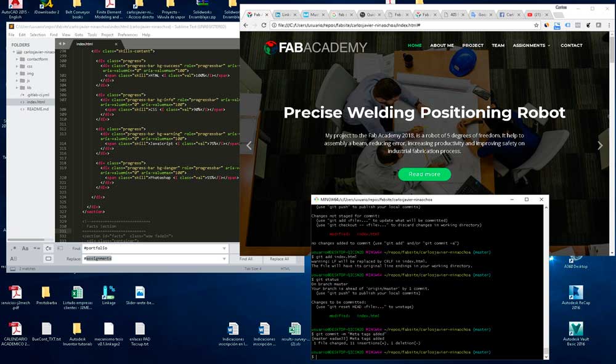616x364 pixels.
Task: Select the mecanismo tesis linkage2 file
Action: tap(109, 334)
